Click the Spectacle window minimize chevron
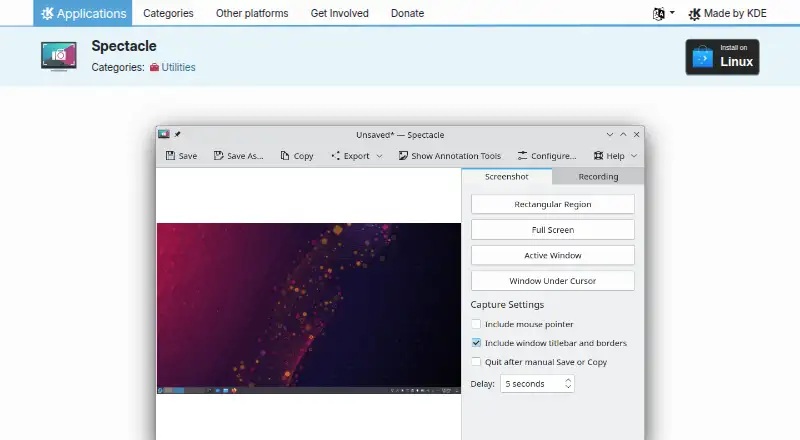The image size is (800, 440). point(610,134)
